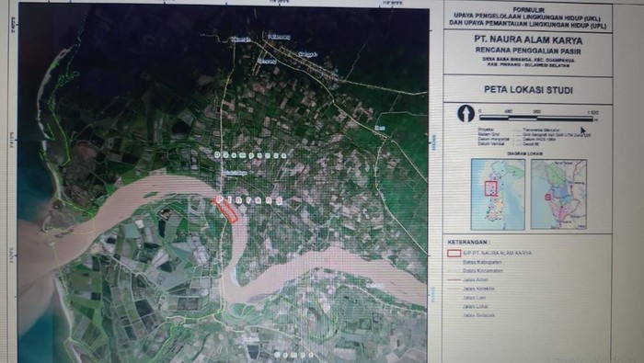Click the Jalan Lain legend entry
This screenshot has height=363, width=644.
[475, 298]
